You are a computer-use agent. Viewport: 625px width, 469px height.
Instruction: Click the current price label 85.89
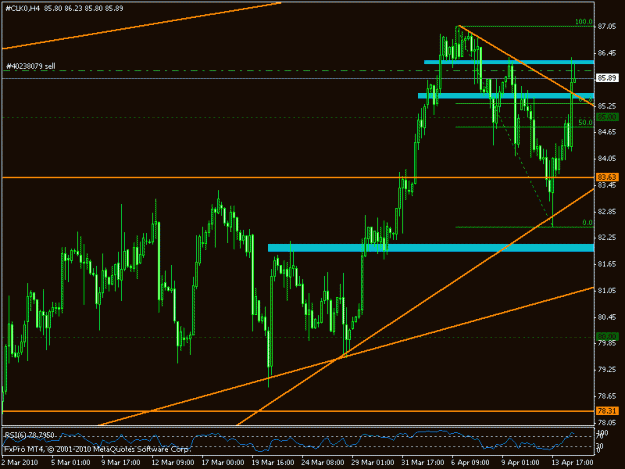click(607, 78)
